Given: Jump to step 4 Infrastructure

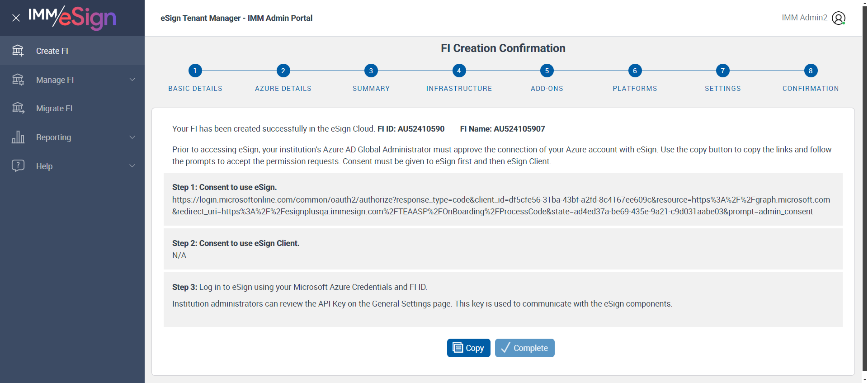Looking at the screenshot, I should tap(459, 71).
